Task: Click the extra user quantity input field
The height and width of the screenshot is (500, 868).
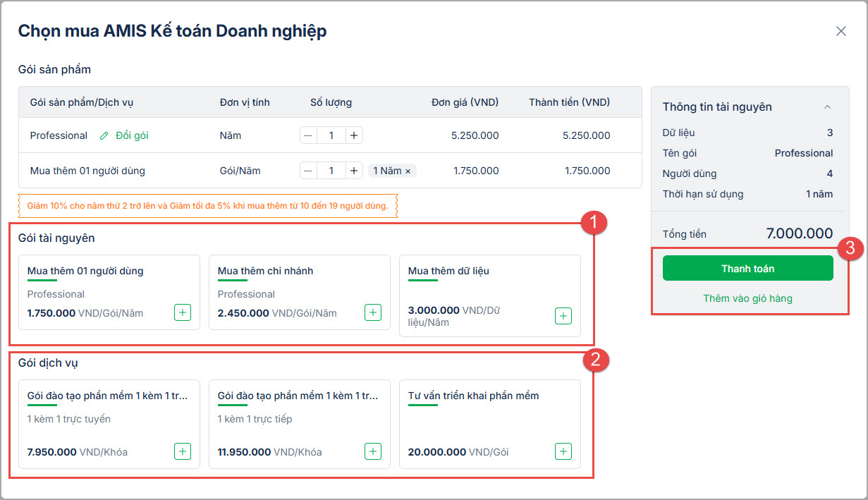Action: coord(331,171)
